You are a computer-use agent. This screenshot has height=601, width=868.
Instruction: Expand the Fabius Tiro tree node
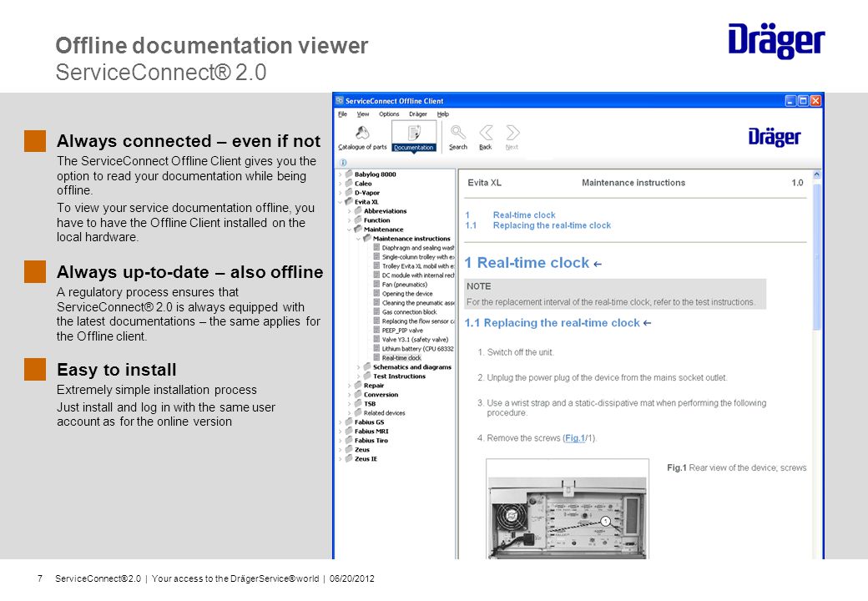coord(340,441)
